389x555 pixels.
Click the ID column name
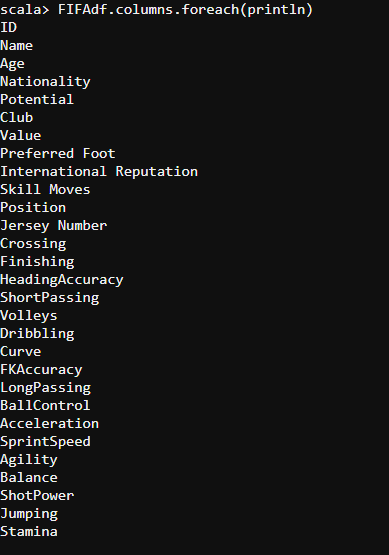(8, 27)
